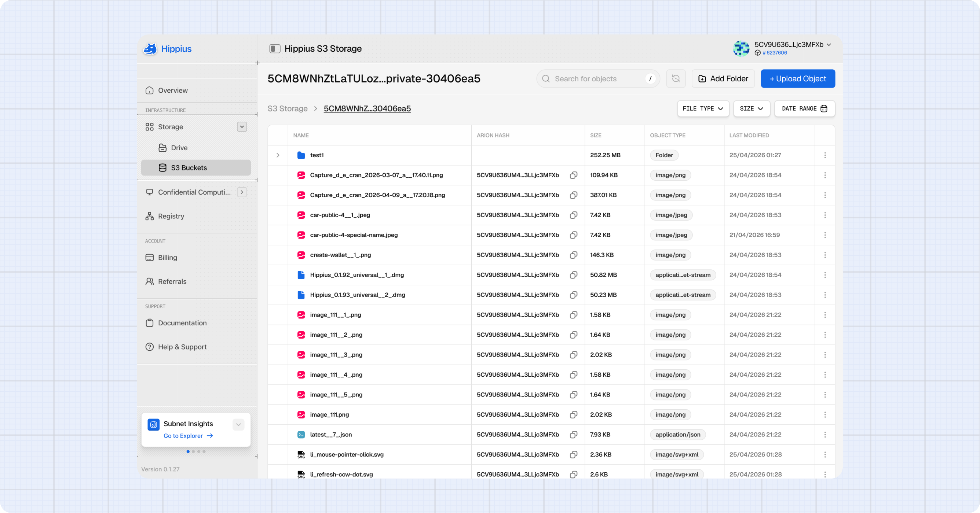
Task: Click the block number #6237606
Action: tap(775, 53)
